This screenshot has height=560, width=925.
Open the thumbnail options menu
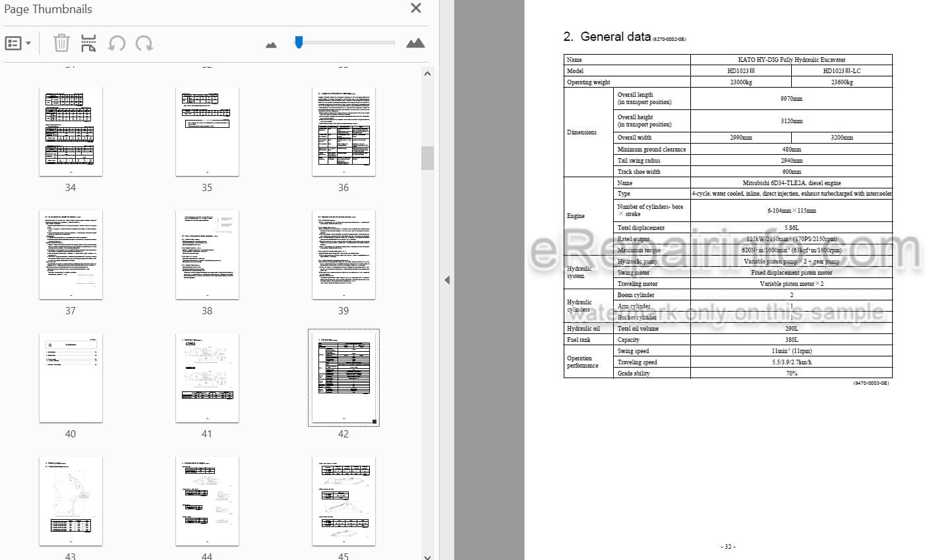tap(18, 43)
